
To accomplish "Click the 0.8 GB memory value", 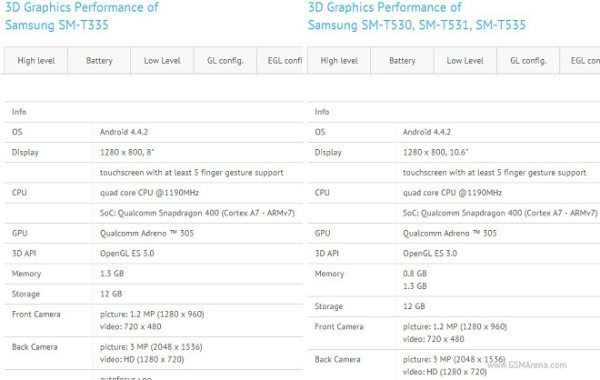I will click(x=415, y=273).
